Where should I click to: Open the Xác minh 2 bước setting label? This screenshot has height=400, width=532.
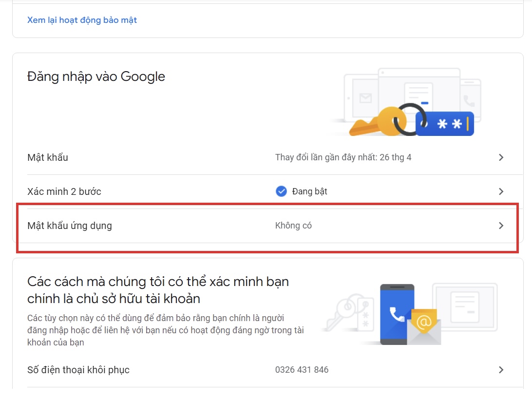point(64,191)
